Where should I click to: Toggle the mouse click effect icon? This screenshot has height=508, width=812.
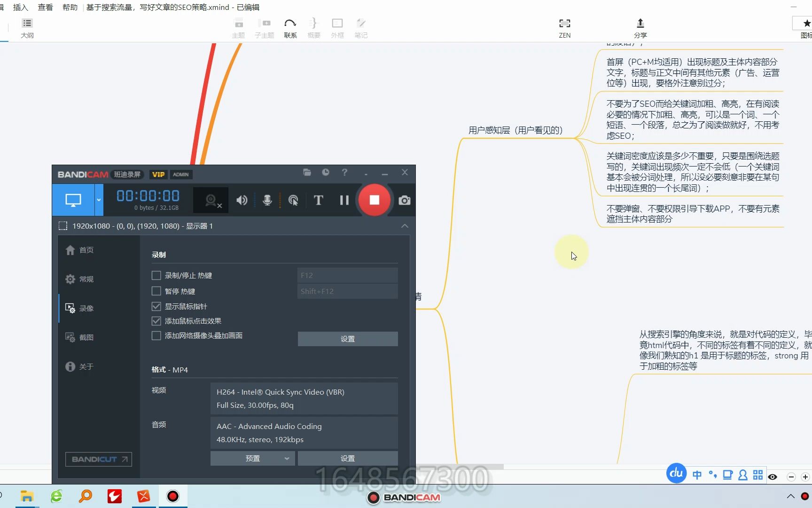(293, 200)
